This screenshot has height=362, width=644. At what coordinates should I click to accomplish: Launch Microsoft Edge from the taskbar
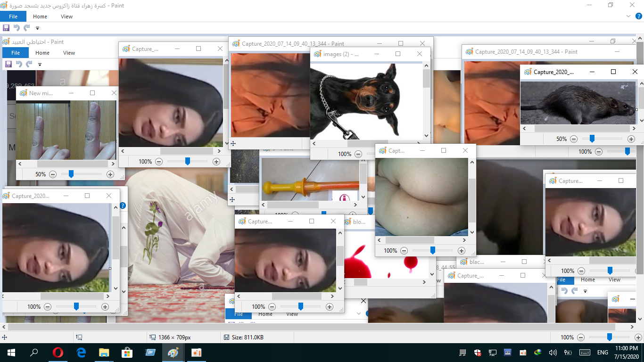coord(80,352)
